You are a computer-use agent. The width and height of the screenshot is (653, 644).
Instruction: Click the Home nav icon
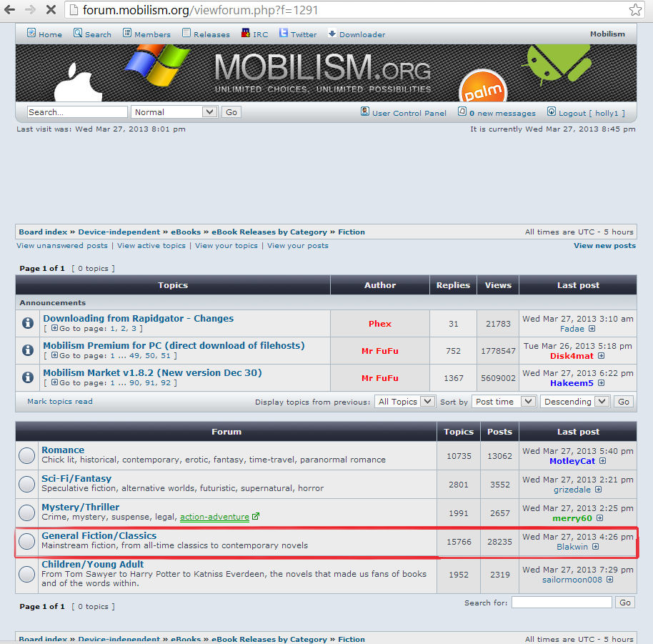point(31,33)
